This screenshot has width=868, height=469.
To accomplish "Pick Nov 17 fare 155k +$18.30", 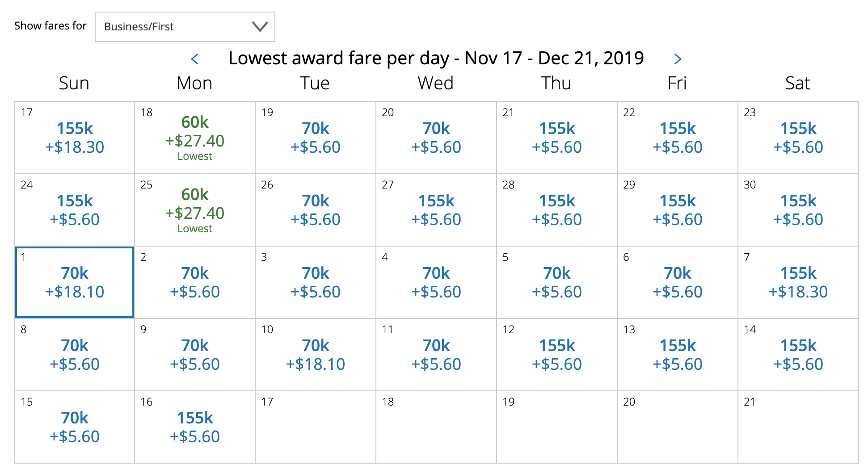I will [x=75, y=138].
